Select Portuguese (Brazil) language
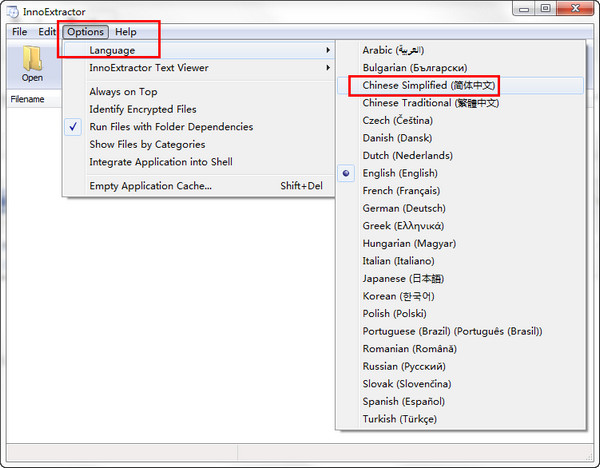 tap(460, 331)
